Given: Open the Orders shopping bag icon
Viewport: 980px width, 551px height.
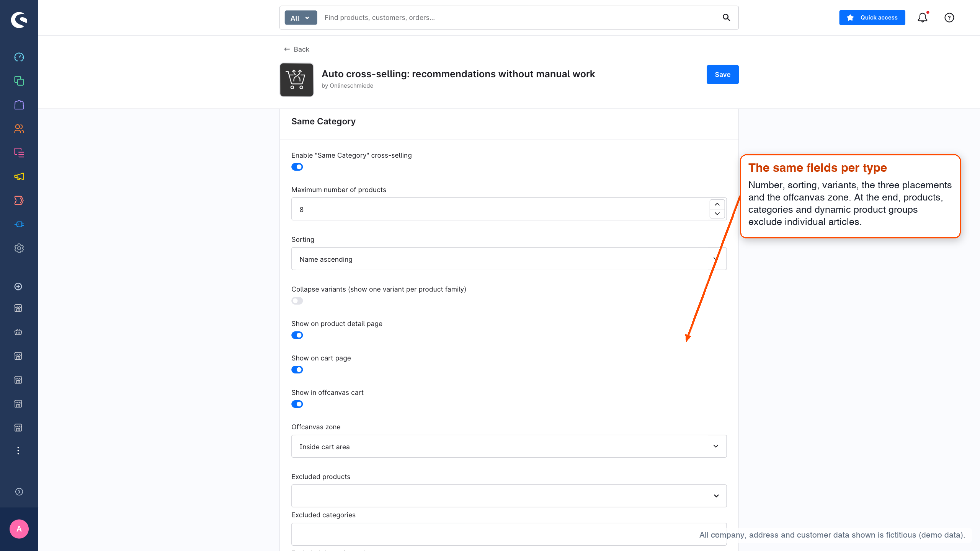Looking at the screenshot, I should tap(19, 105).
